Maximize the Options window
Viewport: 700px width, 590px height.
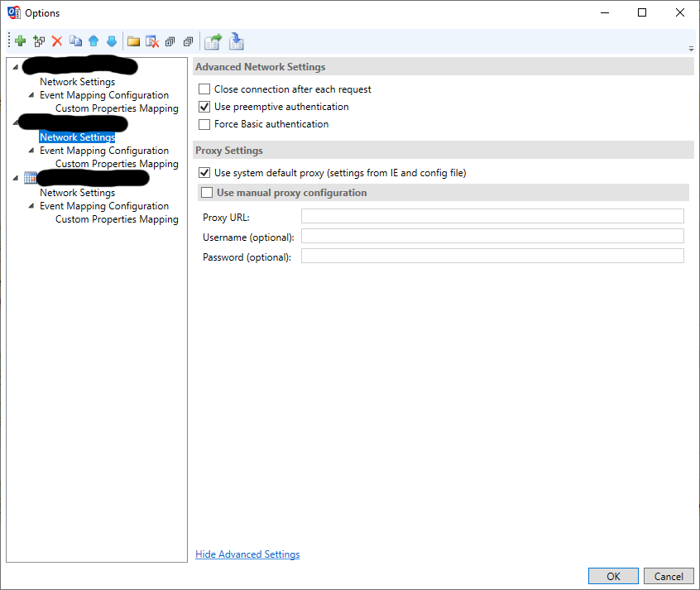pyautogui.click(x=641, y=12)
